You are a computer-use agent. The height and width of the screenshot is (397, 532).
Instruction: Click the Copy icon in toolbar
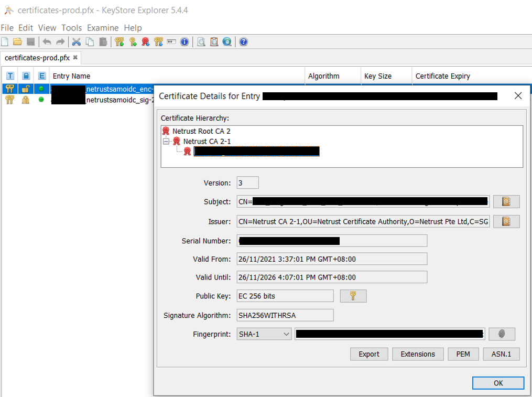click(90, 42)
